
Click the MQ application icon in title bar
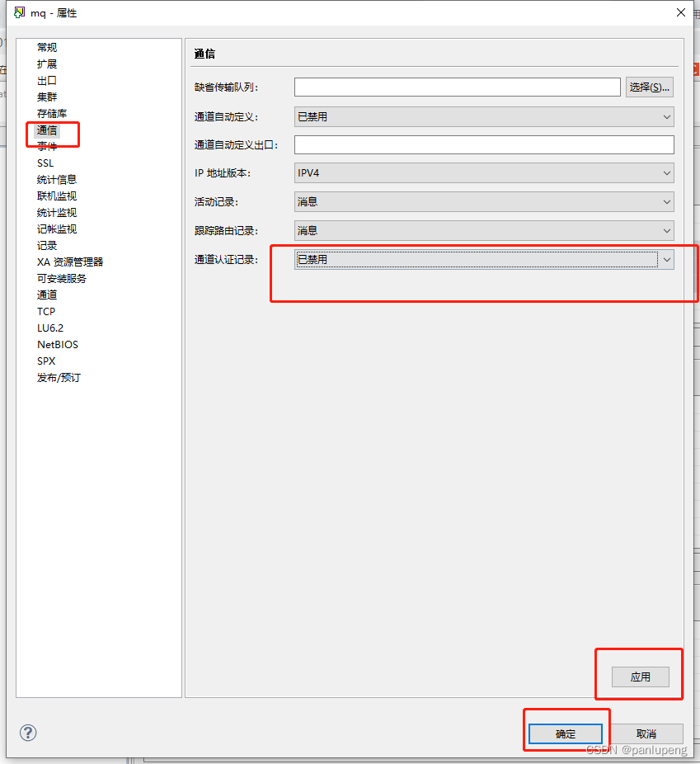click(x=17, y=12)
